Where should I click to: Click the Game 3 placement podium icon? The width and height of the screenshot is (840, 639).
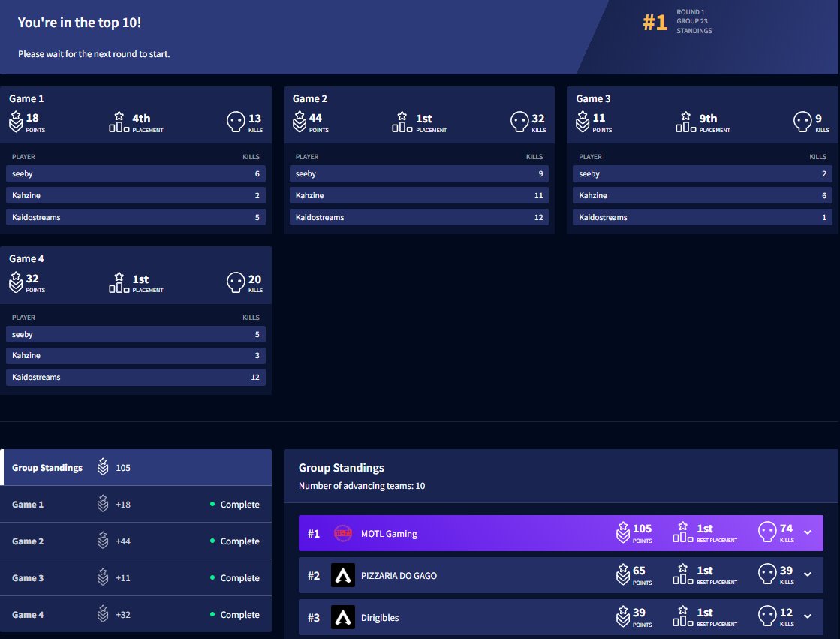(685, 122)
